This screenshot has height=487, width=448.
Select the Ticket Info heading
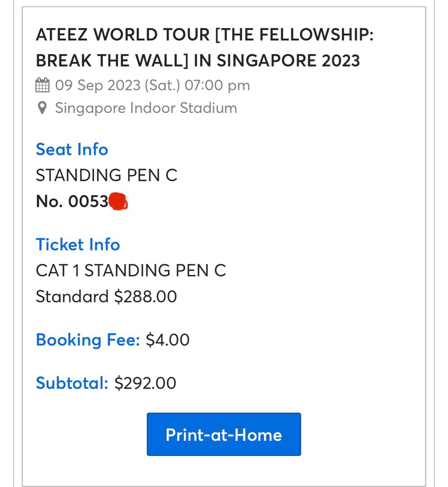click(x=78, y=244)
